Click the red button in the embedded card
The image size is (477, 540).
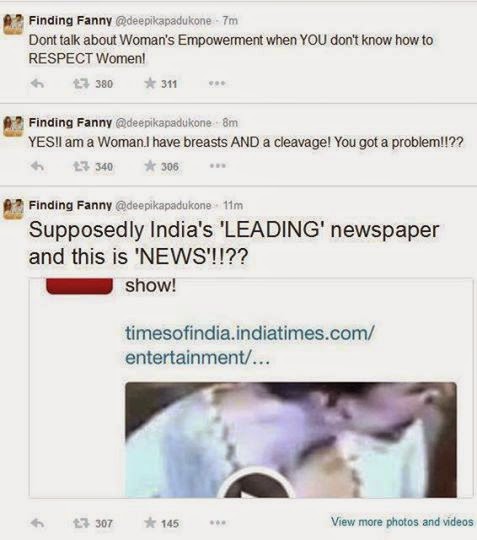tap(80, 287)
